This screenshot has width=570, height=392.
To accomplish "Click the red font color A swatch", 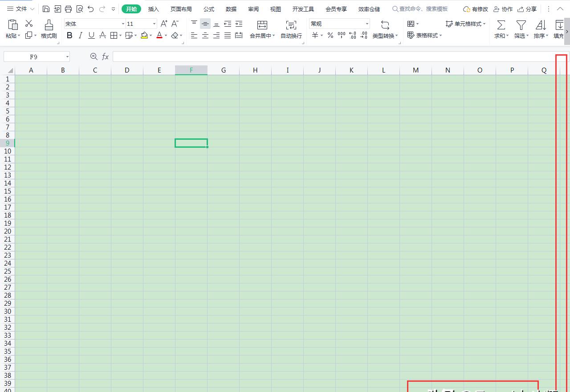I will coord(159,35).
